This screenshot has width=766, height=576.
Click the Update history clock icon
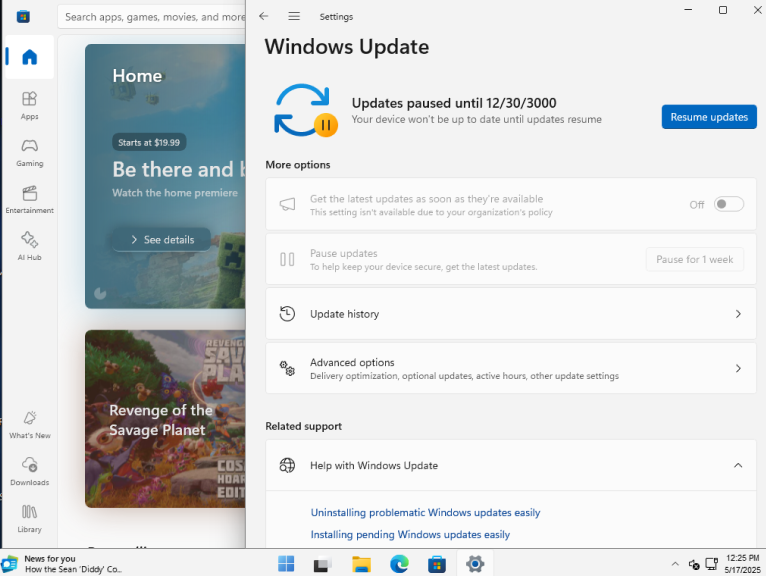tap(287, 314)
